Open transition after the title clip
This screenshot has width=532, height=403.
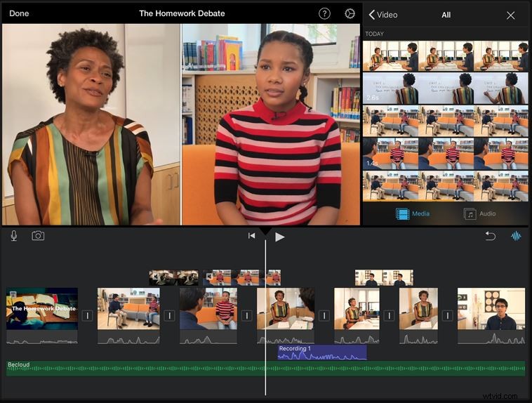coord(88,316)
